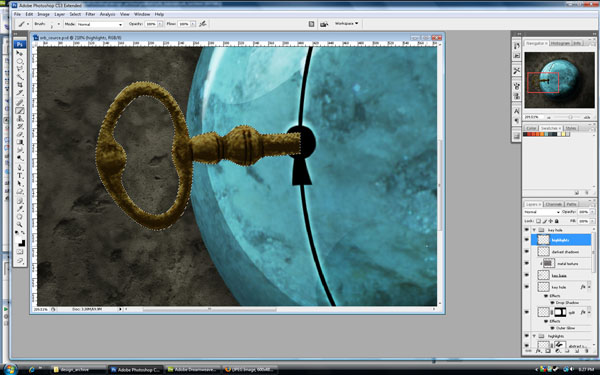Enable lock all on layer
The height and width of the screenshot is (375, 600).
(557, 221)
